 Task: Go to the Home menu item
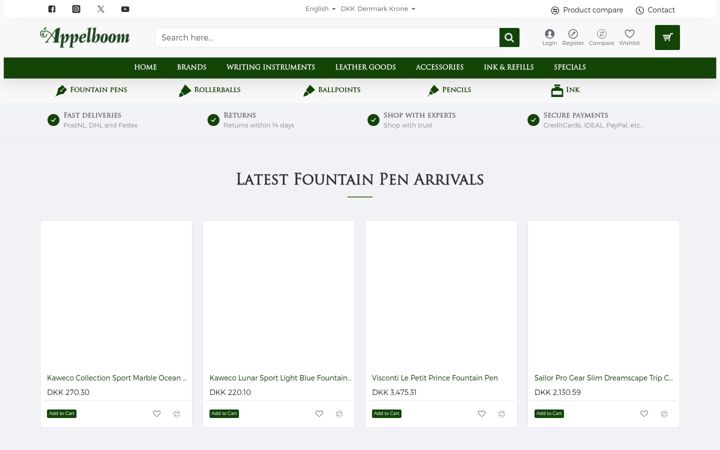tap(145, 67)
